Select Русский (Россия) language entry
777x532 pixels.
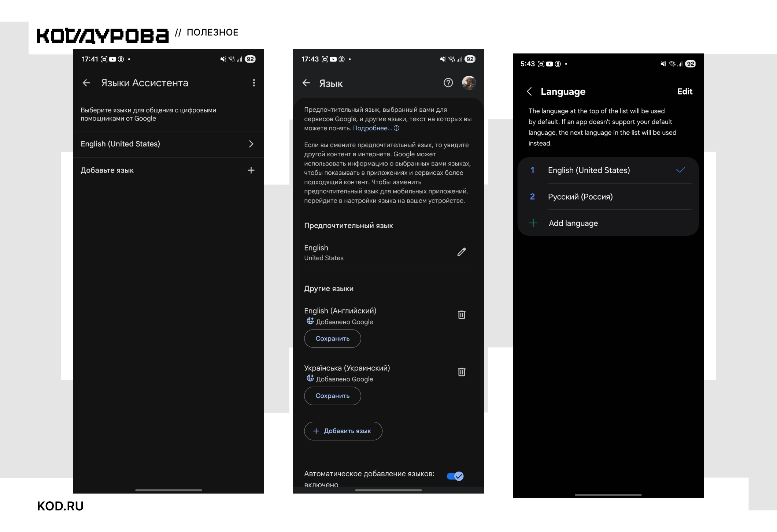[608, 197]
